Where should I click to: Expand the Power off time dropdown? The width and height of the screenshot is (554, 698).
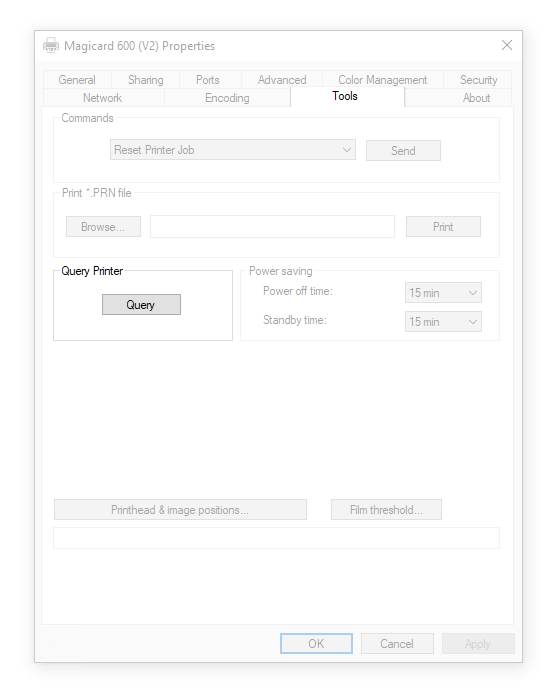pos(443,292)
